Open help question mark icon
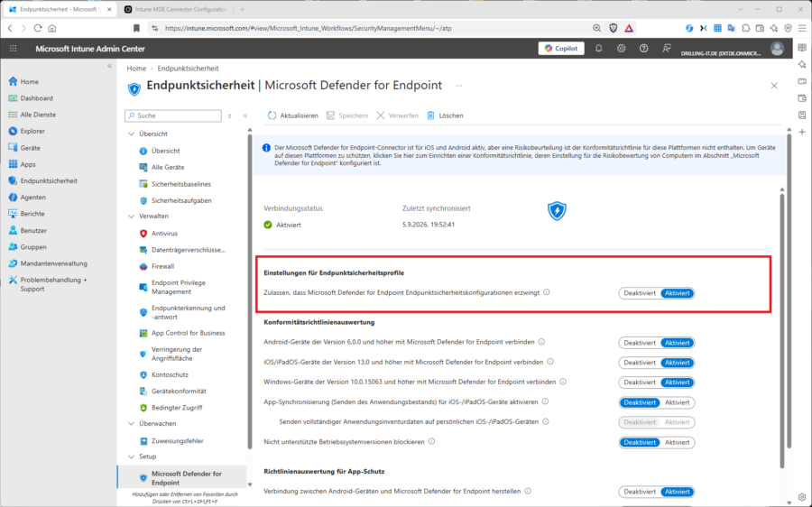Viewport: 812px width, 507px height. point(643,48)
